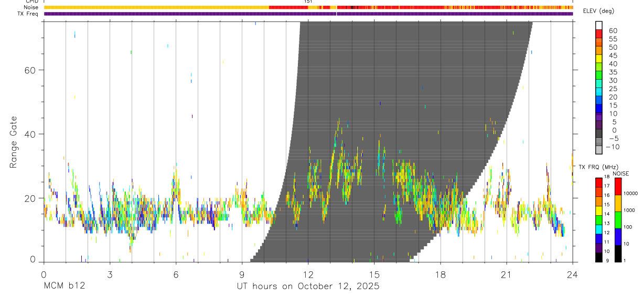Viewport: 644px width, 297px height.
Task: Click the "Range Gate" y-axis title
Action: coord(14,142)
